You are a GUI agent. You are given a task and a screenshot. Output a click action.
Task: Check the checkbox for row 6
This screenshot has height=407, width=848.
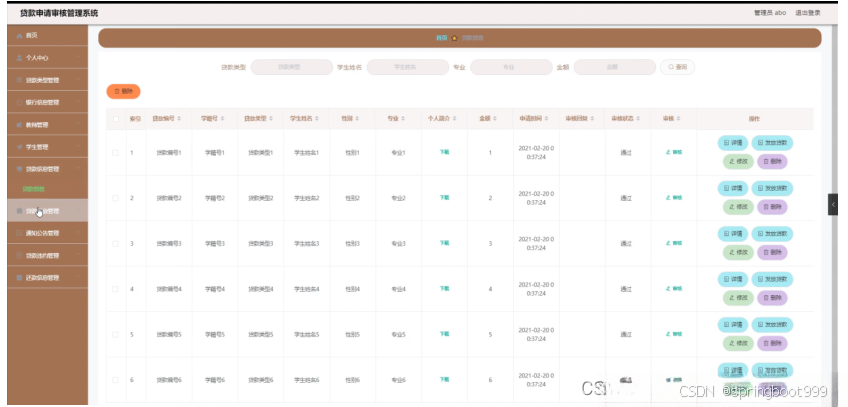[x=115, y=380]
